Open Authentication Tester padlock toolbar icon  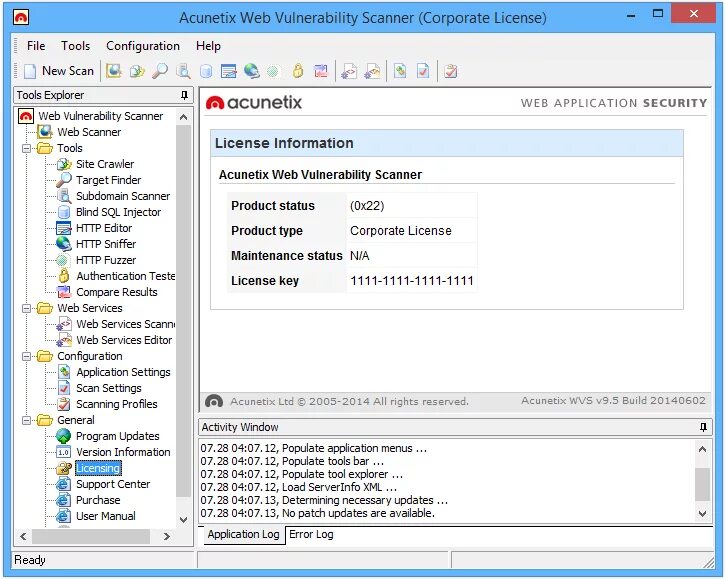298,71
